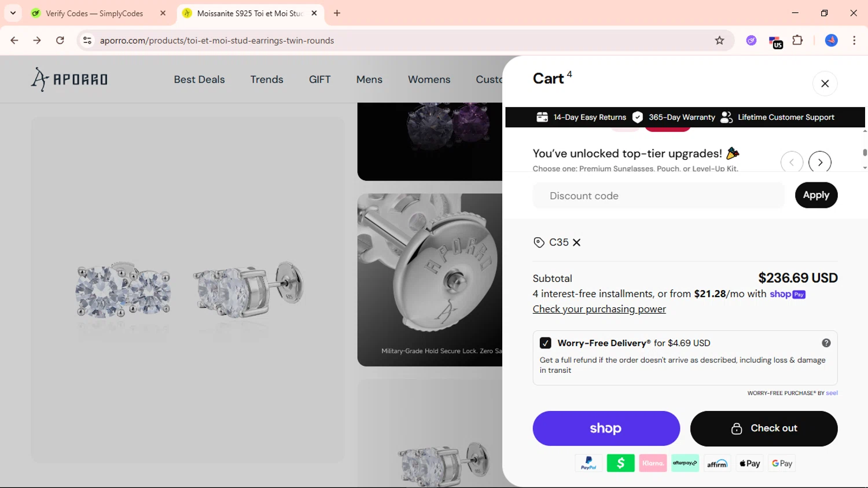Open Mens menu
The width and height of the screenshot is (868, 488).
(369, 79)
